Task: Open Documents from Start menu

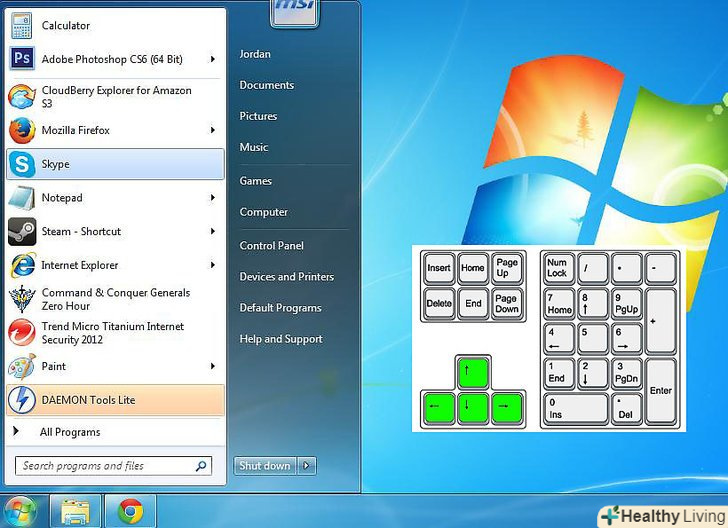Action: coord(267,85)
